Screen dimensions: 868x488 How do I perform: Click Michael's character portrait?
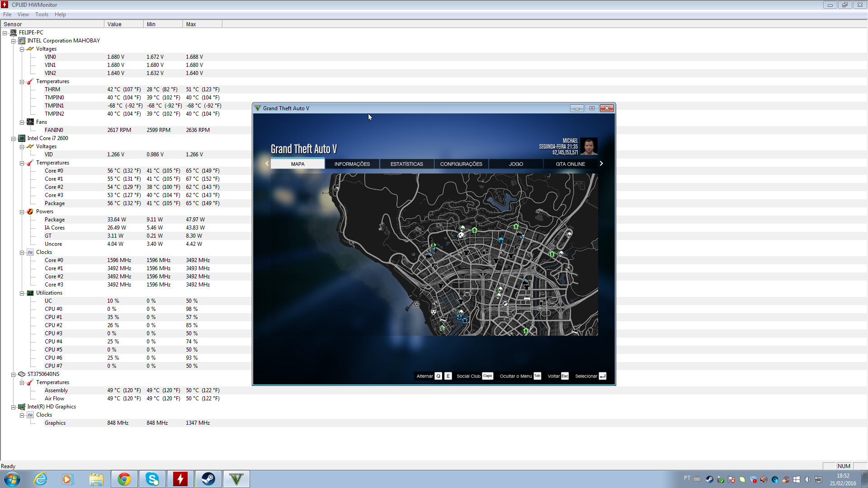coord(589,146)
